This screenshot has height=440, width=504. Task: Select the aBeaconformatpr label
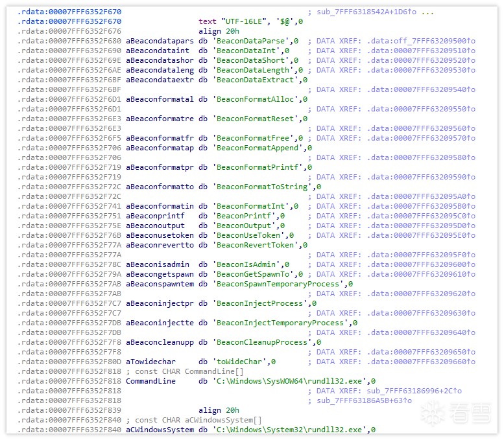(x=160, y=167)
